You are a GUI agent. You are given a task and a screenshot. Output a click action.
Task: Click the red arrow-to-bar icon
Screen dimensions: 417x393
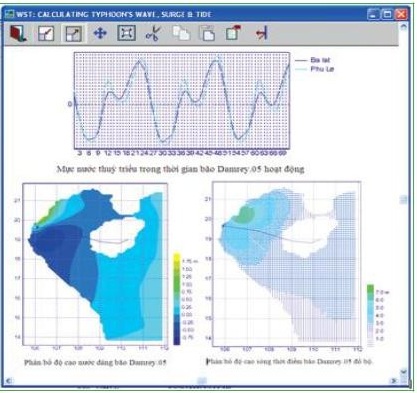pyautogui.click(x=261, y=33)
